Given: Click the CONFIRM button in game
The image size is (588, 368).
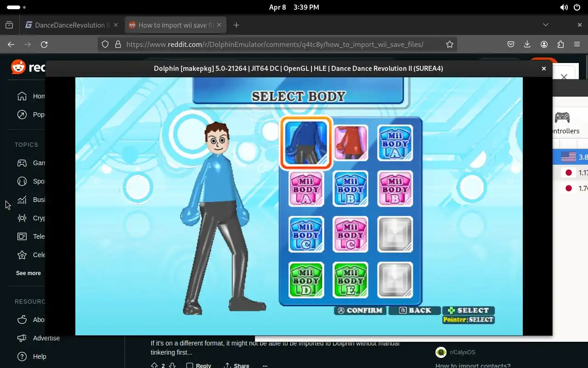Looking at the screenshot, I should [361, 310].
